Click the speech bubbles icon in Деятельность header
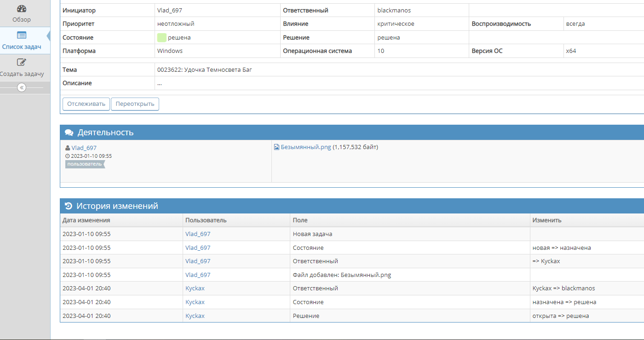The image size is (644, 340). [69, 133]
